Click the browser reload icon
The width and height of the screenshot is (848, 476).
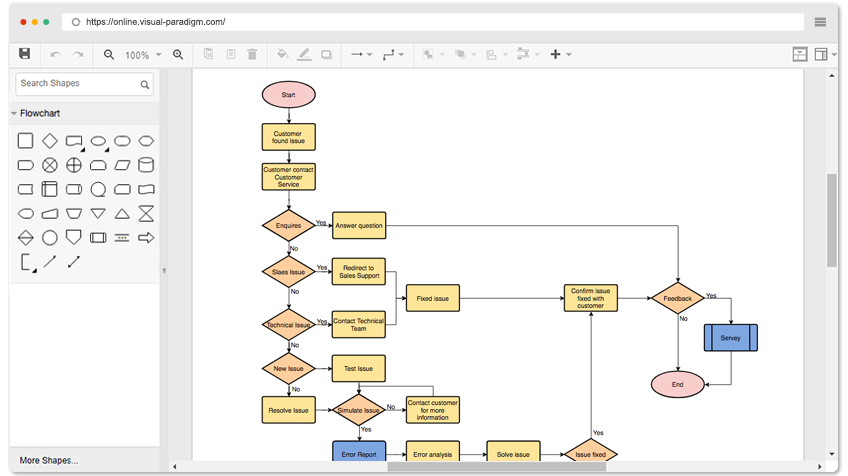(x=76, y=22)
